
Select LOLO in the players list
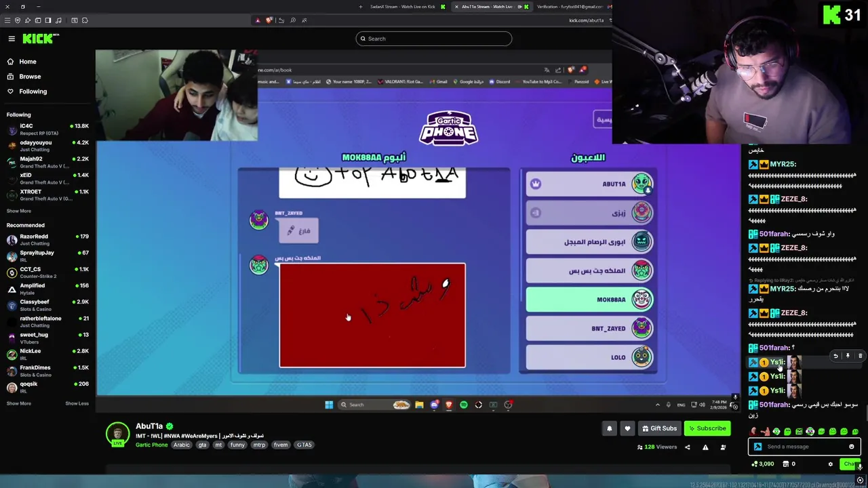(589, 357)
